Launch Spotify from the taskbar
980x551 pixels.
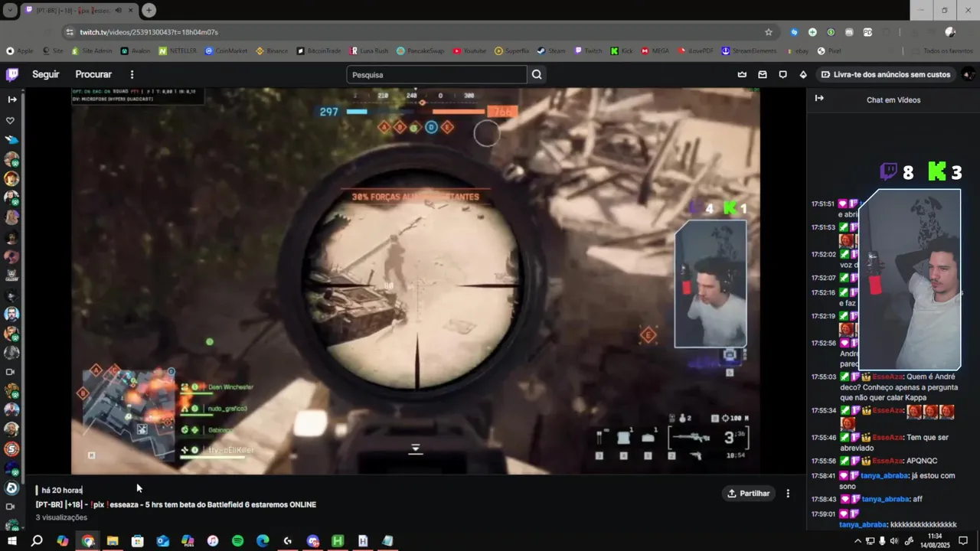(237, 541)
